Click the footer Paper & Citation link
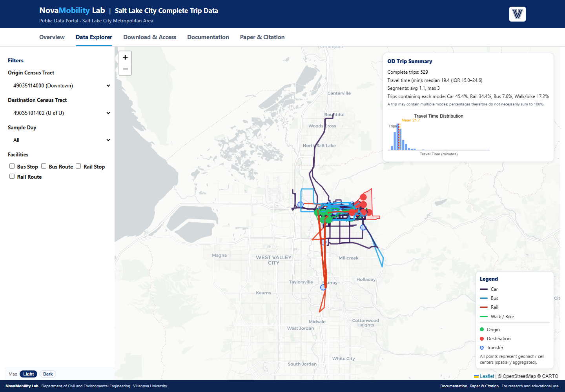Screen dimensions: 565x392 [484, 386]
